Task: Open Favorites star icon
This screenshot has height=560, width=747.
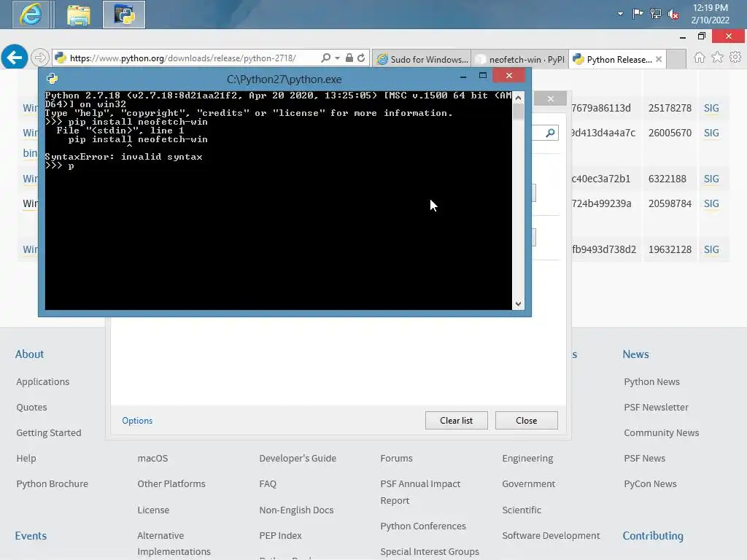Action: click(x=717, y=58)
